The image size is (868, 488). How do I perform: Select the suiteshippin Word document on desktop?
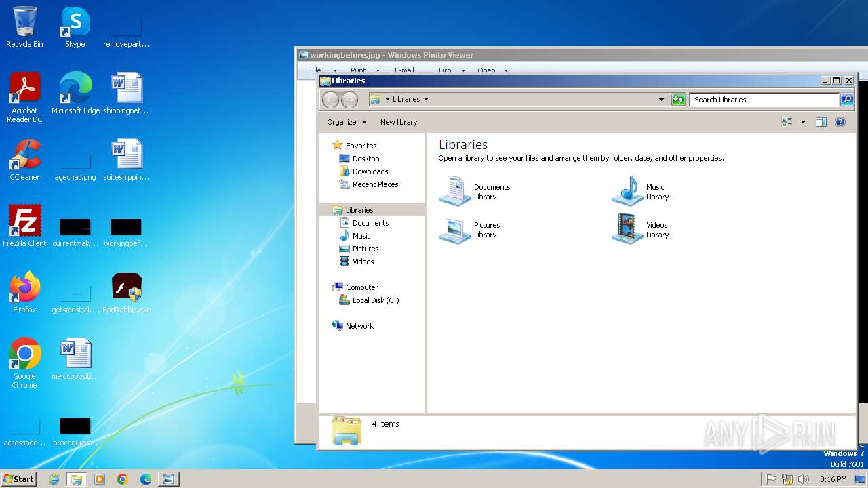tap(126, 160)
